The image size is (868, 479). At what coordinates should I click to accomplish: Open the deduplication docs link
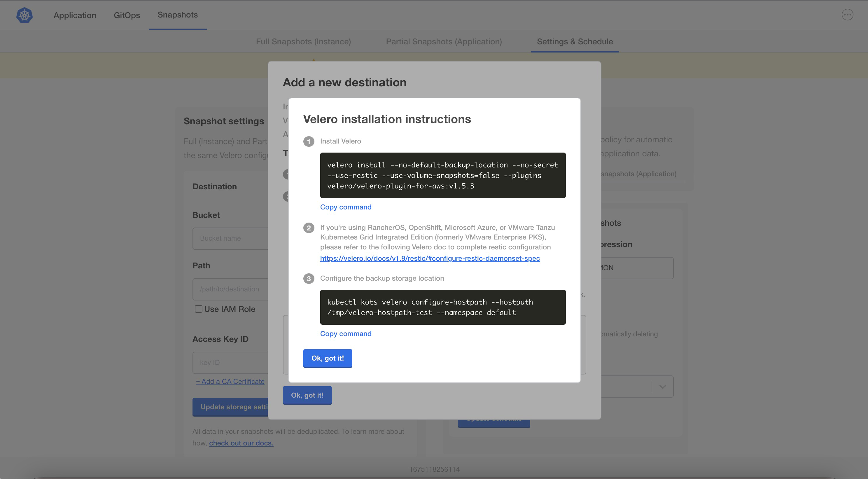pyautogui.click(x=241, y=443)
